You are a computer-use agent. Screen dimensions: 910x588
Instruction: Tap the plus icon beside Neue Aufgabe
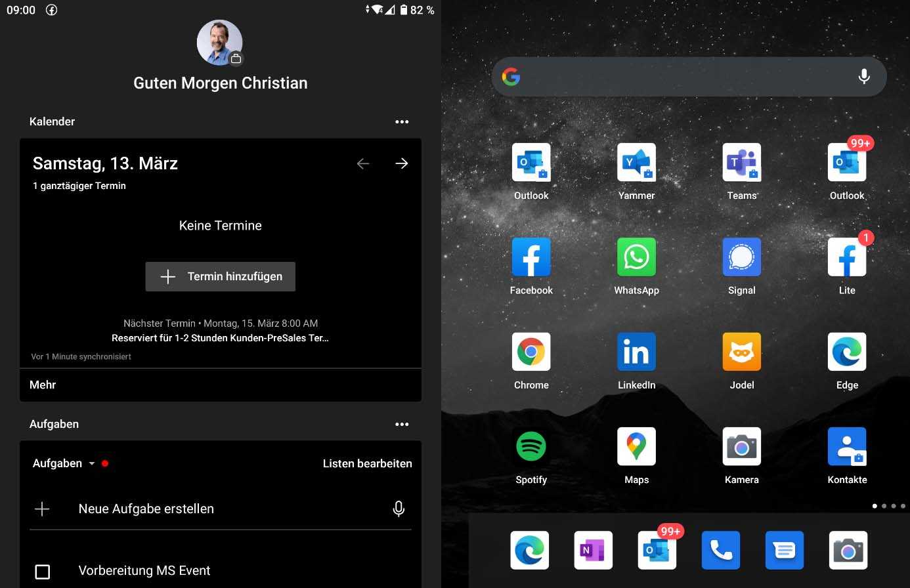click(x=42, y=509)
